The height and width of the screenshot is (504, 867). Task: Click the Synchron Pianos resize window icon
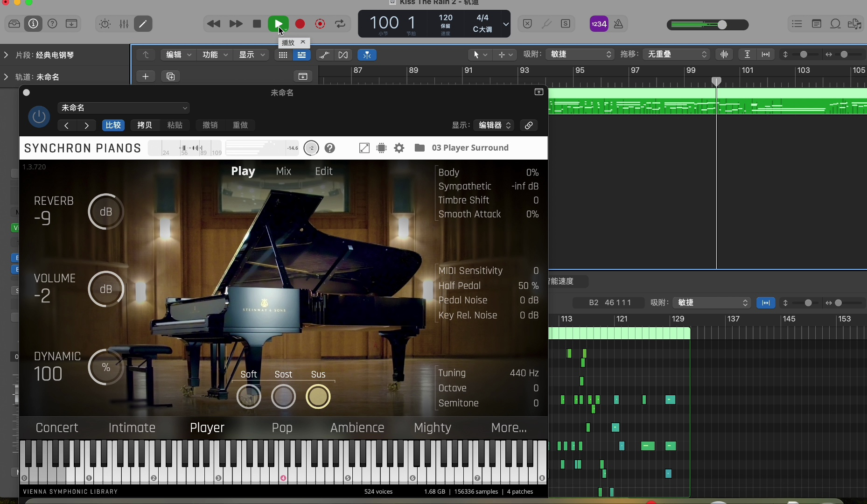(364, 148)
